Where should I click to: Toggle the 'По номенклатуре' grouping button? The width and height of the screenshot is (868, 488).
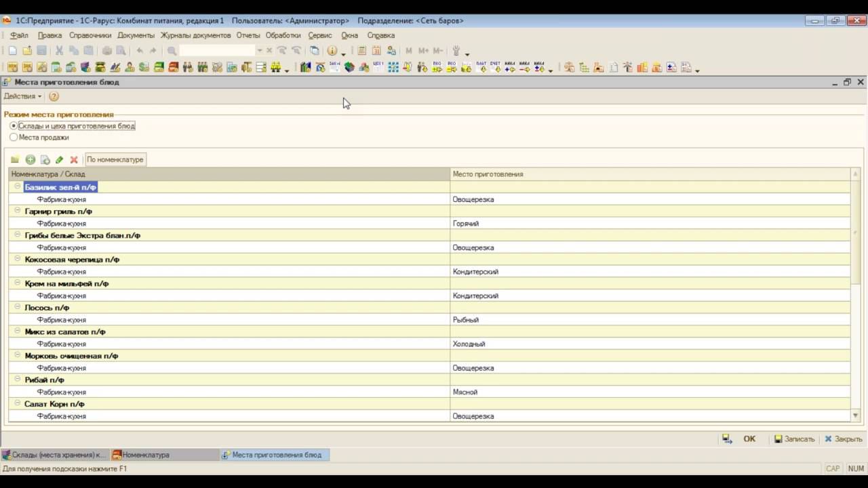(x=115, y=160)
